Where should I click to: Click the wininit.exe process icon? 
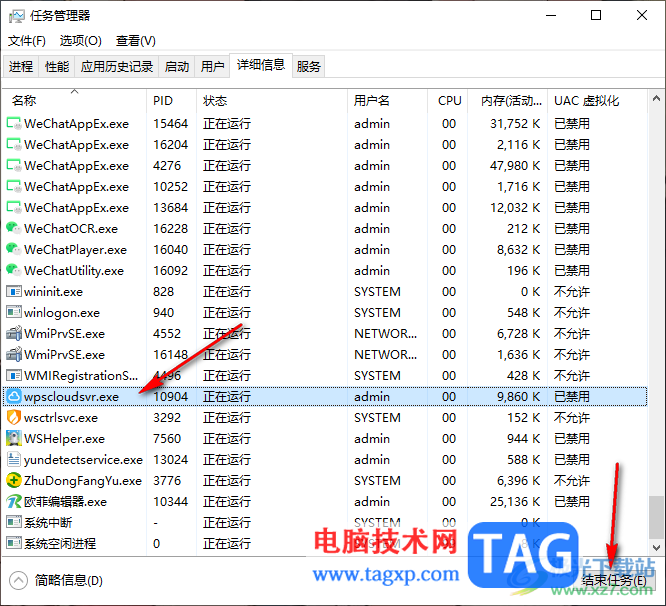click(14, 291)
